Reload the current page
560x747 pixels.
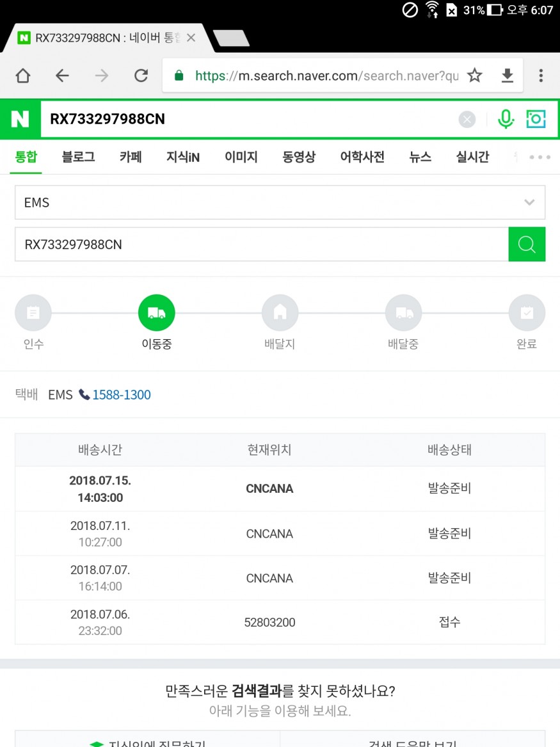click(141, 76)
